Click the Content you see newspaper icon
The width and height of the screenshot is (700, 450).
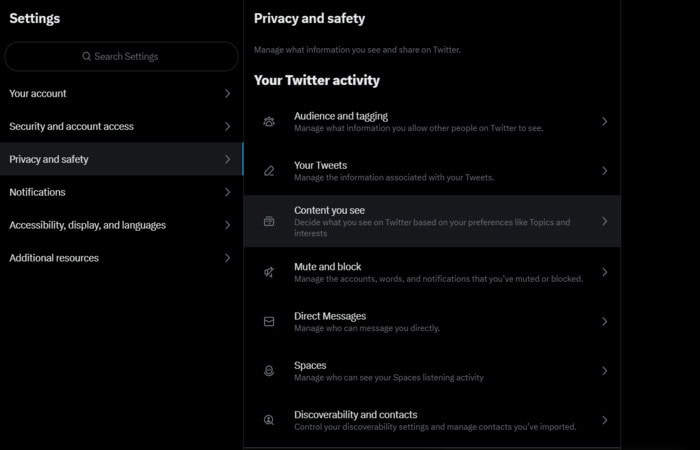269,221
